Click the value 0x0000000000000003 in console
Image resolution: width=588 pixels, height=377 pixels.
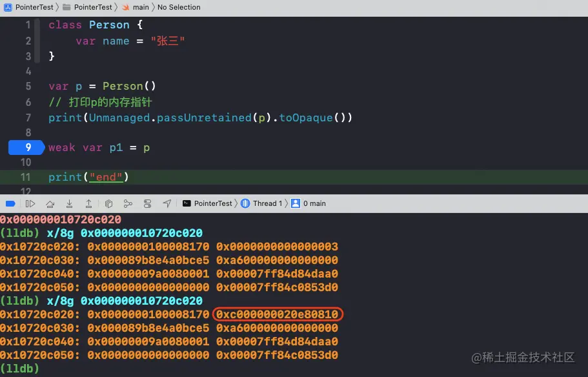(x=277, y=247)
